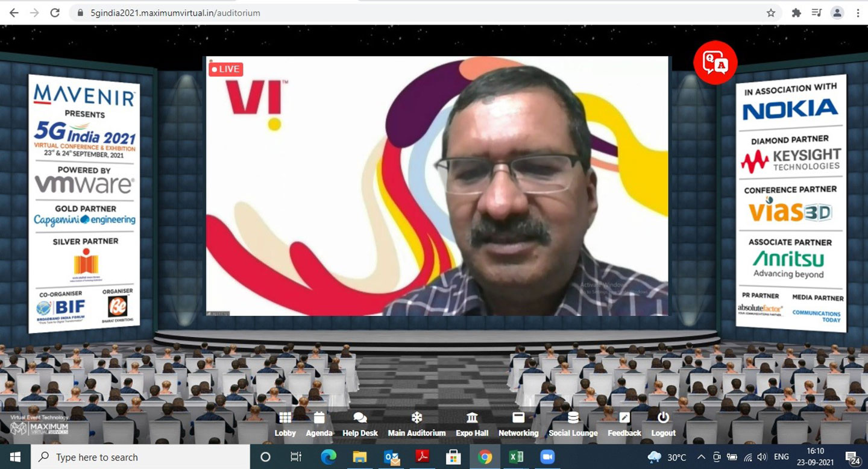The width and height of the screenshot is (868, 469).
Task: Open the taskbar clock and calendar
Action: [814, 457]
